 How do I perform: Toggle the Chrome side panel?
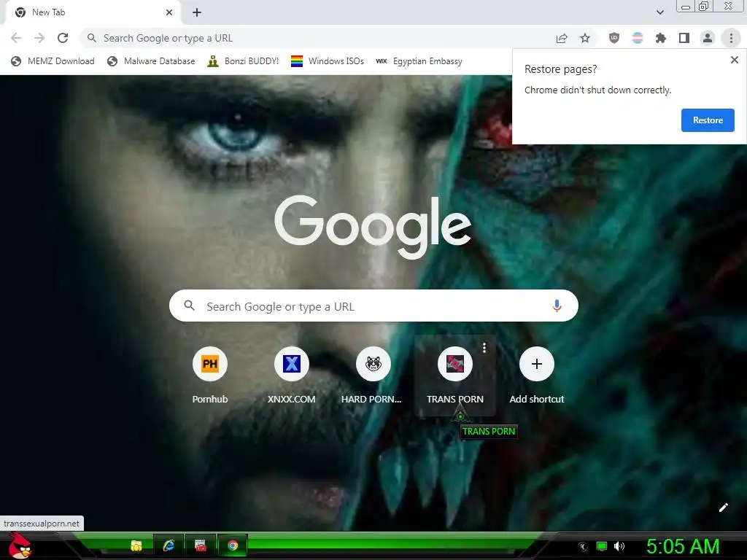(684, 38)
